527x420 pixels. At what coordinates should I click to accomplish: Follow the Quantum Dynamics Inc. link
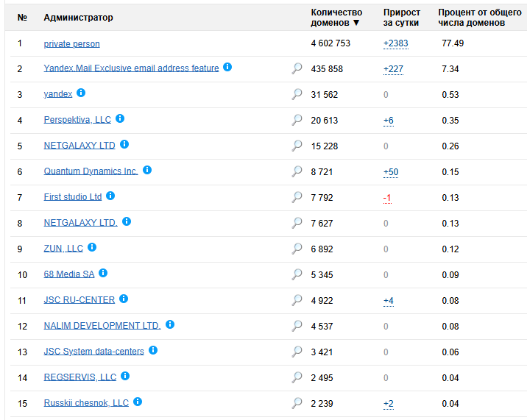click(91, 171)
